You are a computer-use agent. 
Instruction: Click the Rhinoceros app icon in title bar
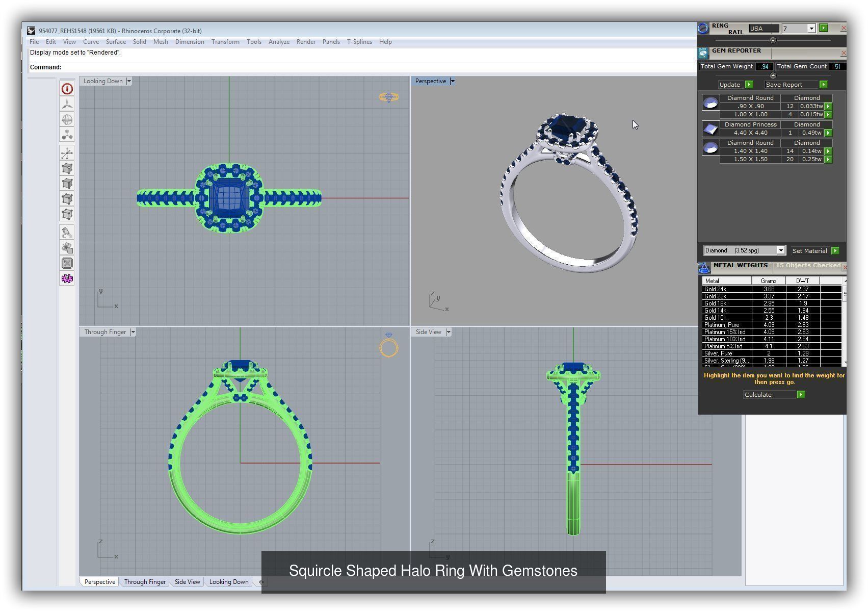pos(32,31)
